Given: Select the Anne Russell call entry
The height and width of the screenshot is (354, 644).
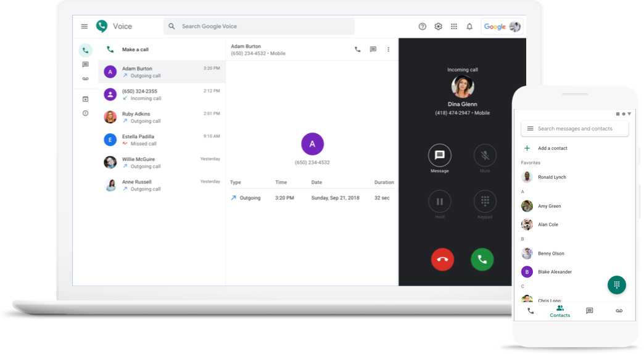Looking at the screenshot, I should (162, 185).
